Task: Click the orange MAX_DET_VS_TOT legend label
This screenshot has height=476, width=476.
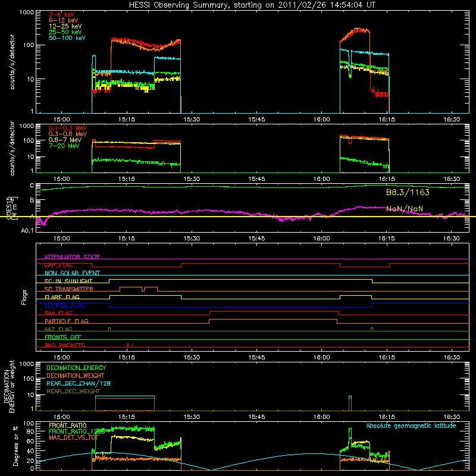Action: click(74, 437)
